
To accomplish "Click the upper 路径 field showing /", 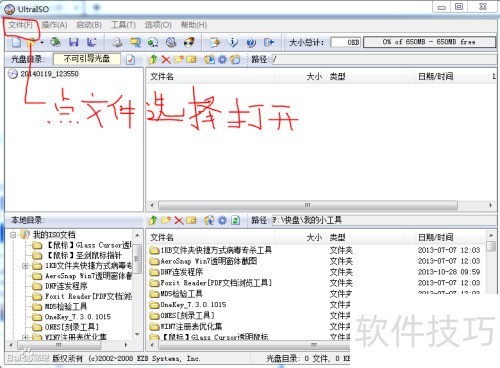I will 384,60.
